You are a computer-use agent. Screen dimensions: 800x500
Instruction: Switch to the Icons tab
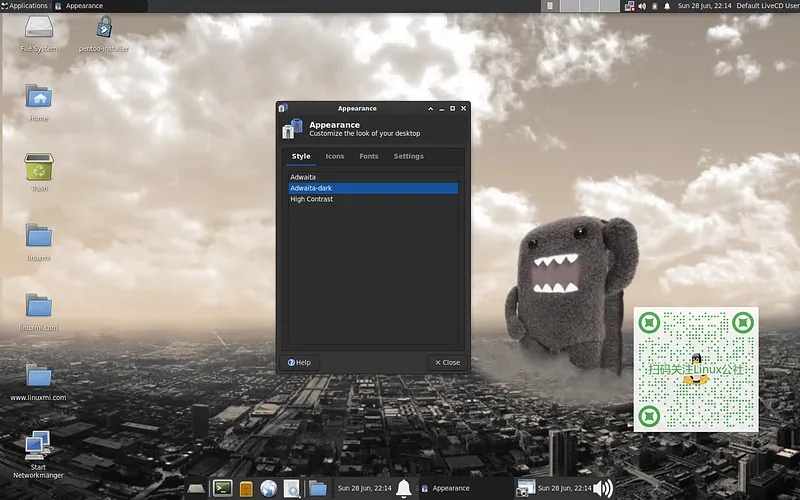(x=335, y=156)
